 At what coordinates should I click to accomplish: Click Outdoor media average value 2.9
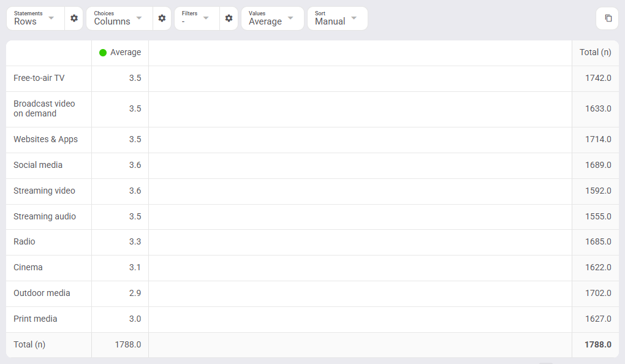tap(135, 293)
